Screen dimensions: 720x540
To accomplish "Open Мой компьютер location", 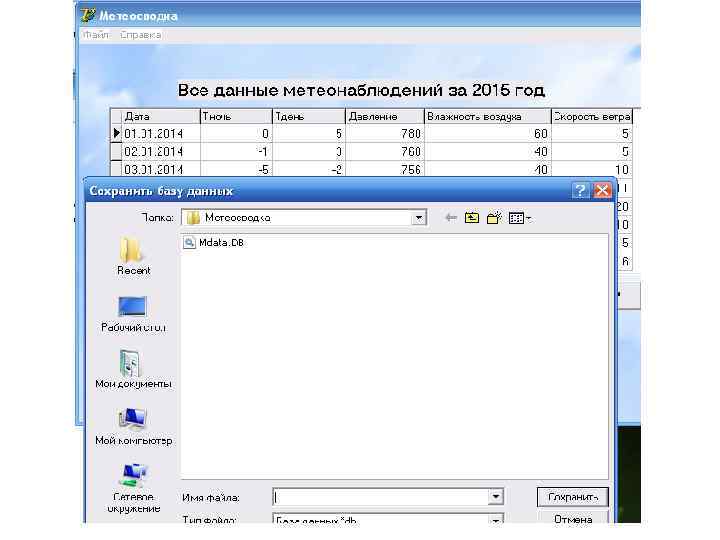I will pyautogui.click(x=133, y=427).
